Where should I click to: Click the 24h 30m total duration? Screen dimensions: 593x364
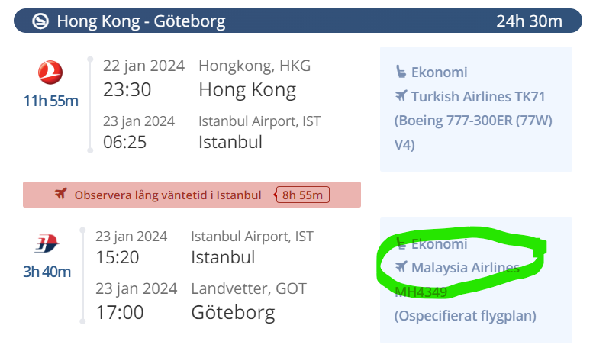[x=529, y=21]
